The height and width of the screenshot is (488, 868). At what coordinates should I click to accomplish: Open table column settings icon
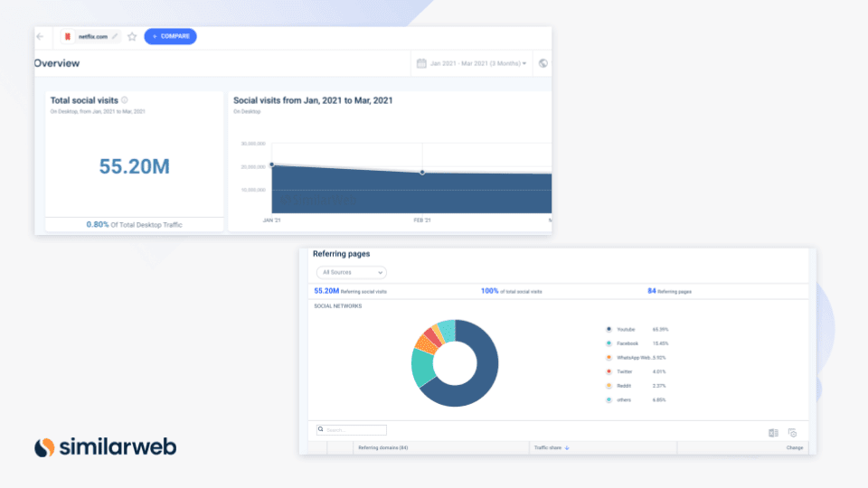pyautogui.click(x=793, y=433)
